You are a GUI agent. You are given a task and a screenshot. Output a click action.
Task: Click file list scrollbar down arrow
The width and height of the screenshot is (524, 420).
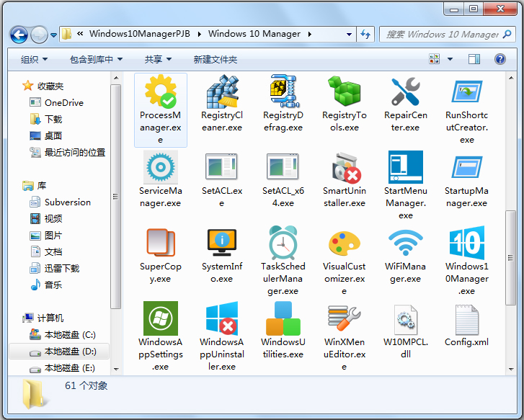(511, 370)
